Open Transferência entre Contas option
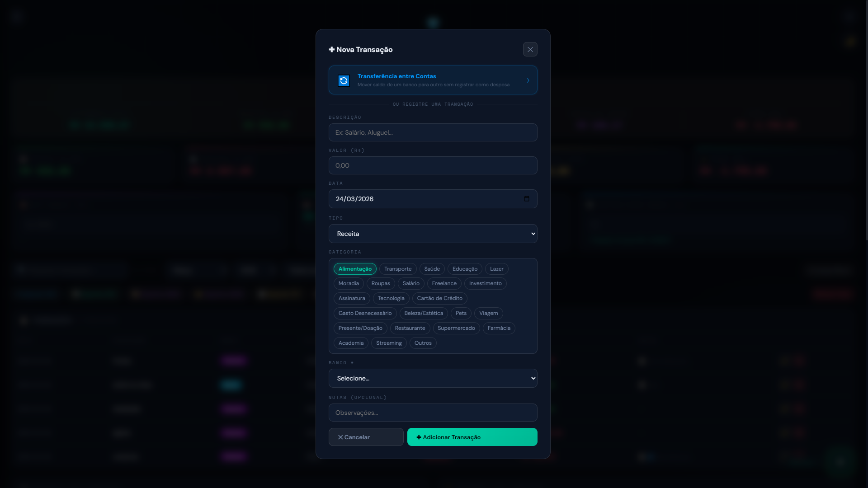868x488 pixels. 433,80
